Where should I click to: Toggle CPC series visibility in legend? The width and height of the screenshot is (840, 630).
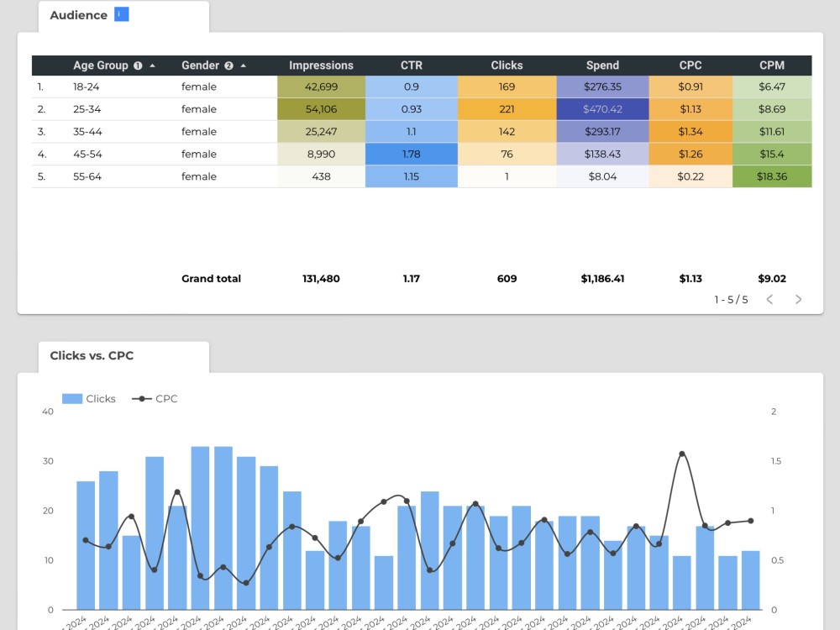[160, 398]
